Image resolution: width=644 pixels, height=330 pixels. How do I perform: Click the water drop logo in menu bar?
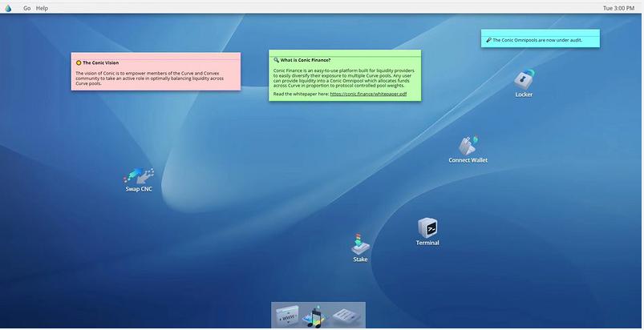coord(9,8)
